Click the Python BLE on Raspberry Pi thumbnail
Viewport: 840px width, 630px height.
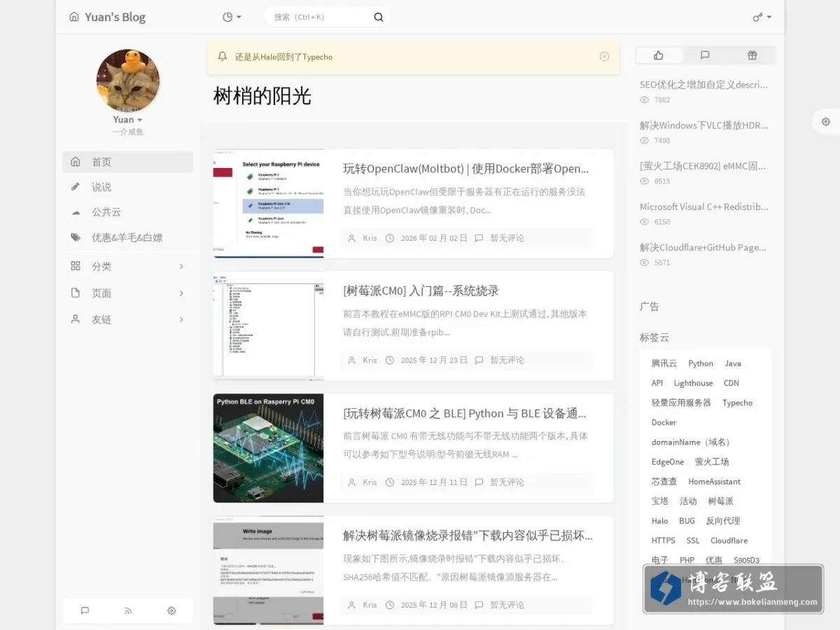click(x=268, y=448)
